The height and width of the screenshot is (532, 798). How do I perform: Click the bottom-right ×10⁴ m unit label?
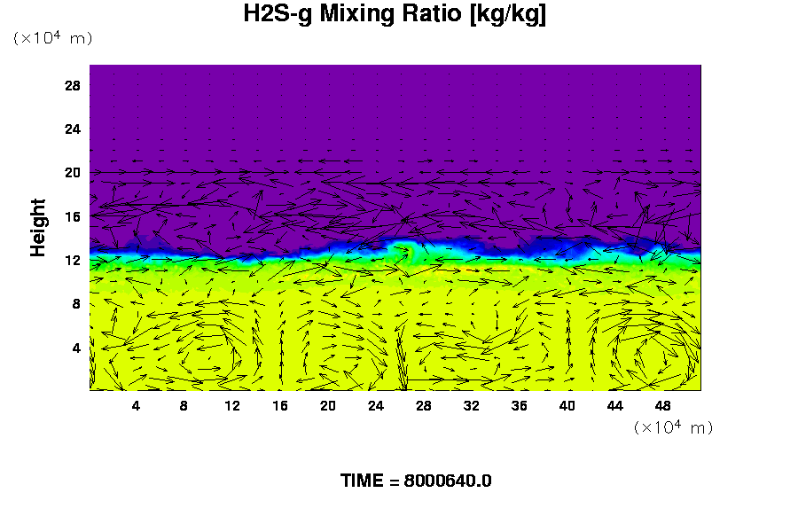[x=673, y=427]
